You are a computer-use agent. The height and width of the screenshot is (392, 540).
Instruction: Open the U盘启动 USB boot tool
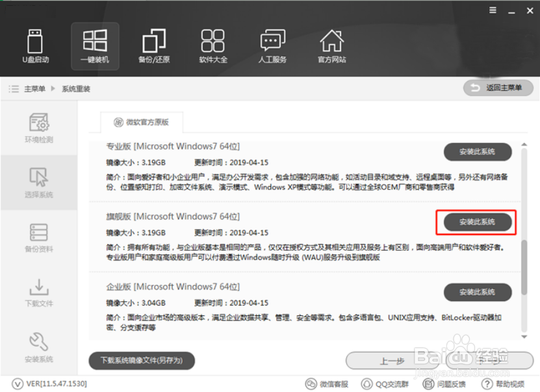tap(35, 46)
